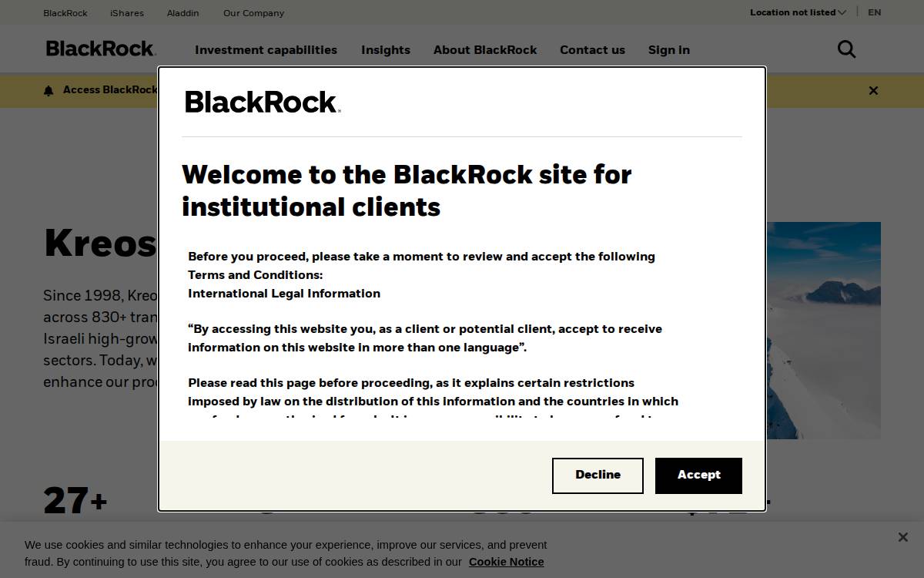Visit the iShares top bar link
The image size is (924, 578).
pos(127,13)
